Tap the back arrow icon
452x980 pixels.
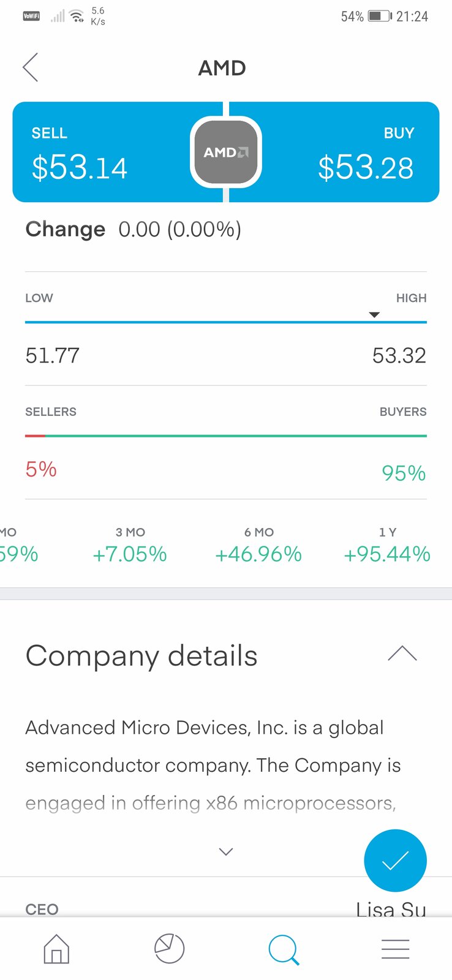(31, 67)
